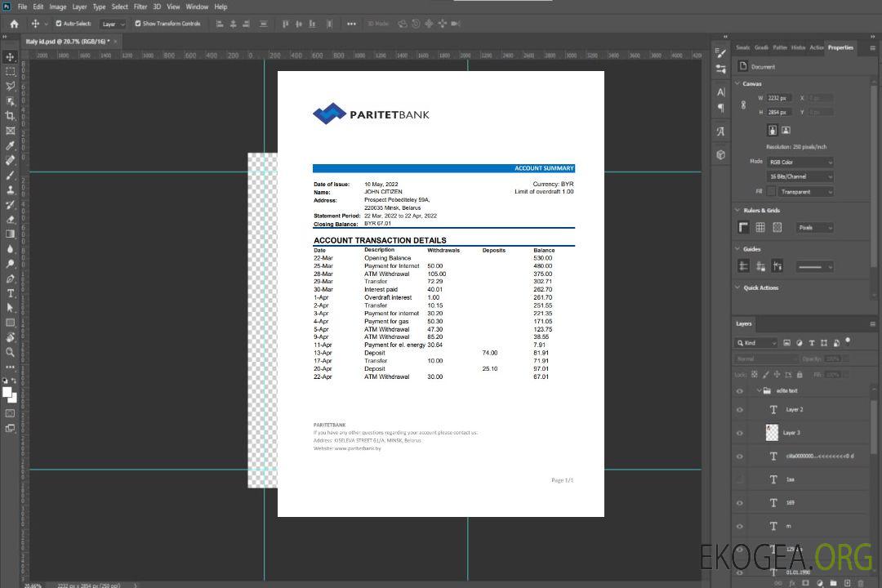Select the Crop tool
The image size is (882, 588).
coord(11,116)
